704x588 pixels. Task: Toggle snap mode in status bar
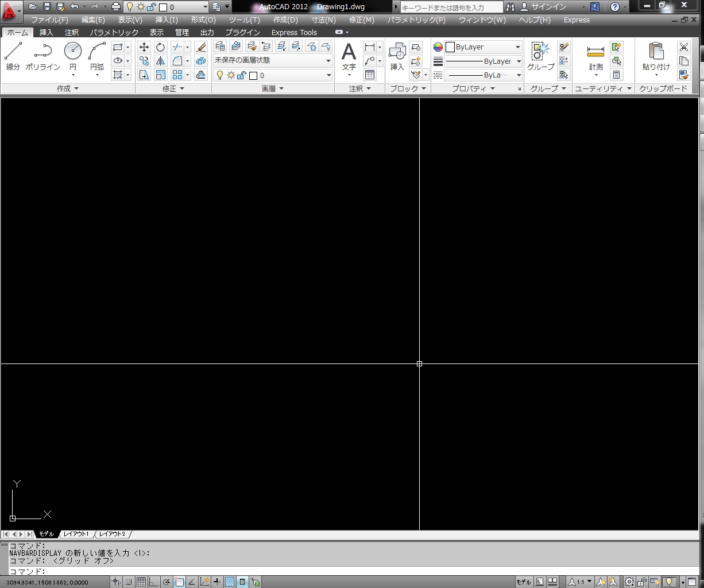[x=129, y=582]
